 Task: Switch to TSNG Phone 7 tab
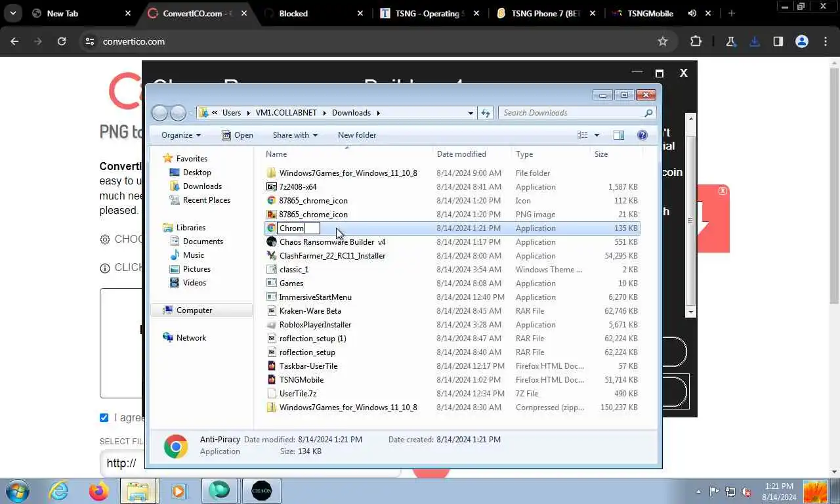(545, 13)
